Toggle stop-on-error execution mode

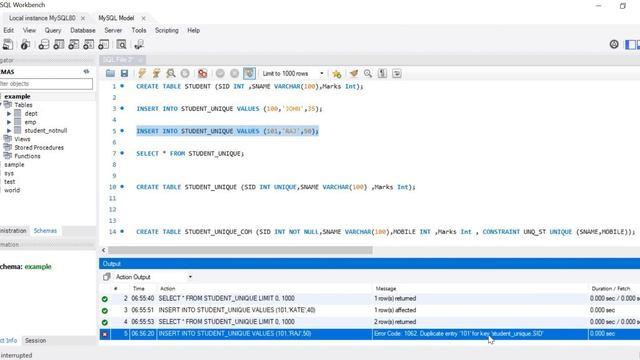tap(202, 73)
